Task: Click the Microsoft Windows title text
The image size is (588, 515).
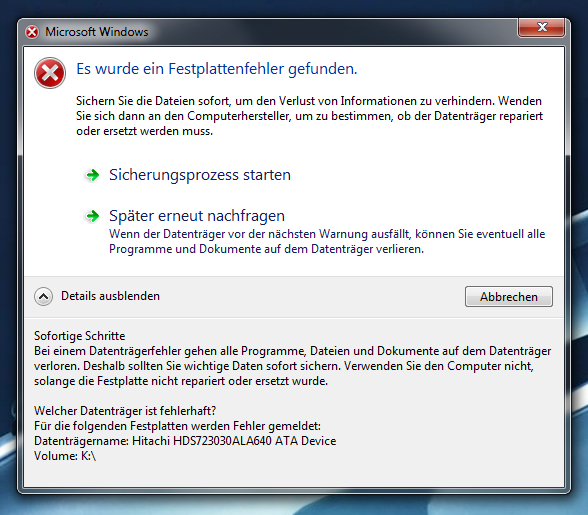Action: click(97, 32)
